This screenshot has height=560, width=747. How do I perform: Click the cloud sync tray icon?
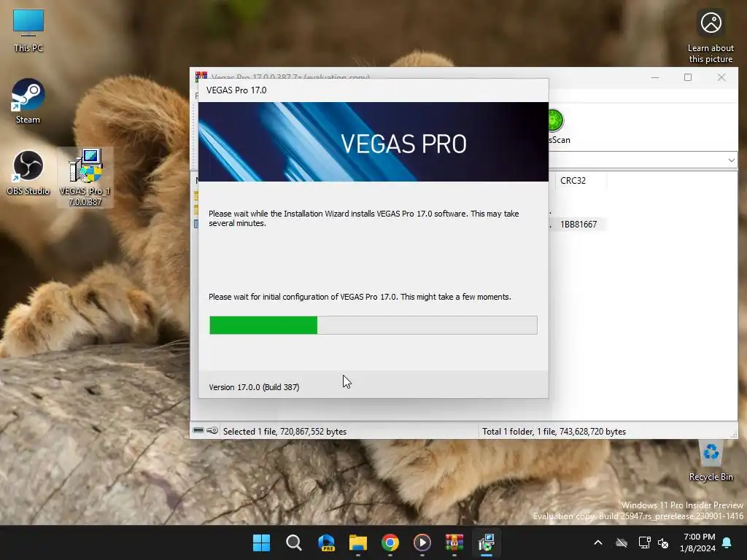coord(622,542)
